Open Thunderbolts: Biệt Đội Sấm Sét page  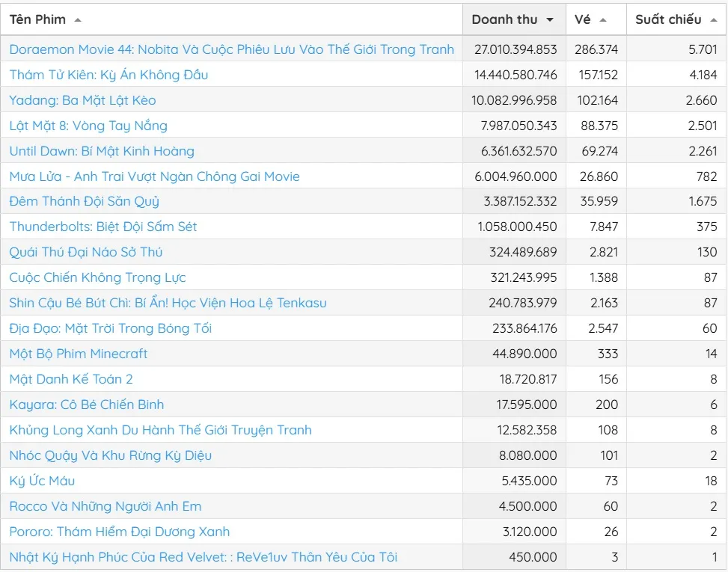click(103, 227)
